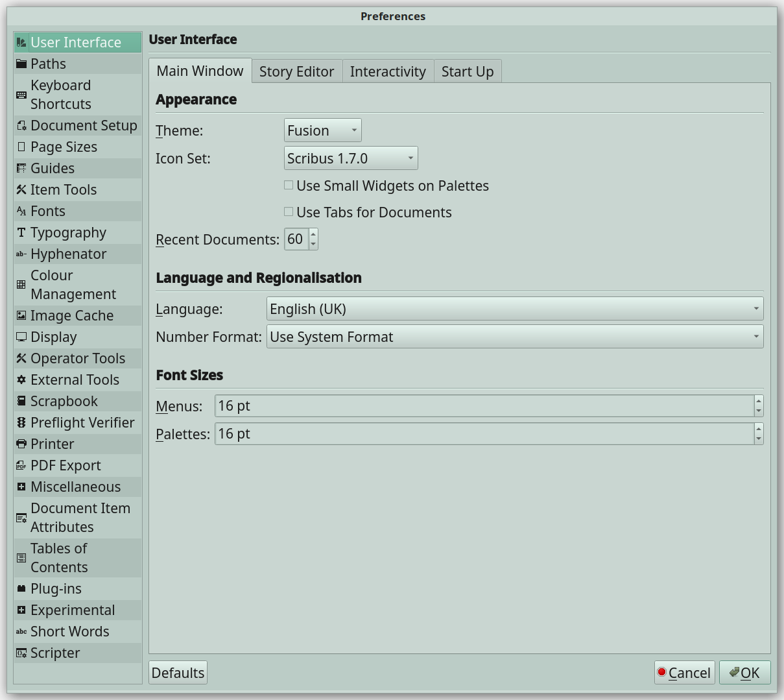Click the Scrapbook icon in sidebar
Viewport: 784px width, 700px height.
[x=21, y=401]
